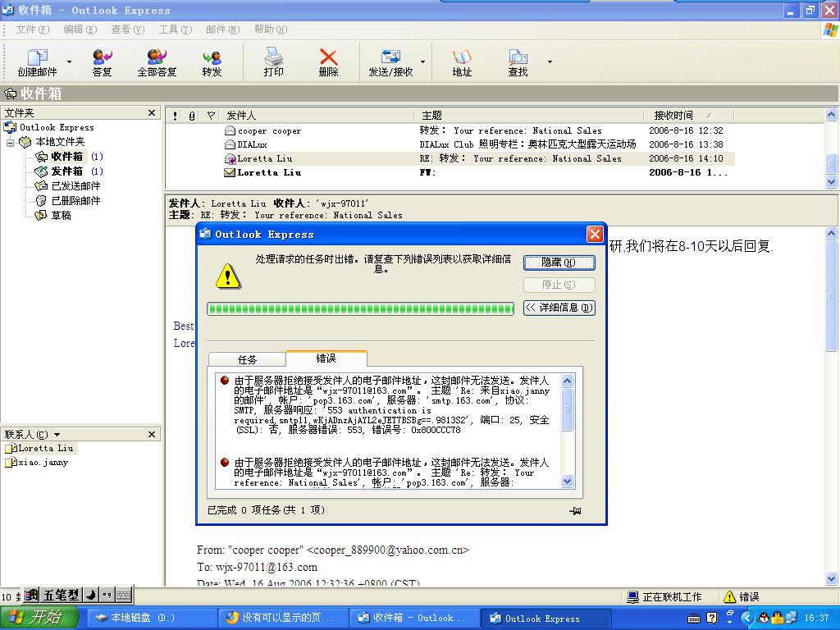The image size is (840, 630).
Task: Click the 正在联机工作 status bar icon
Action: pyautogui.click(x=632, y=597)
